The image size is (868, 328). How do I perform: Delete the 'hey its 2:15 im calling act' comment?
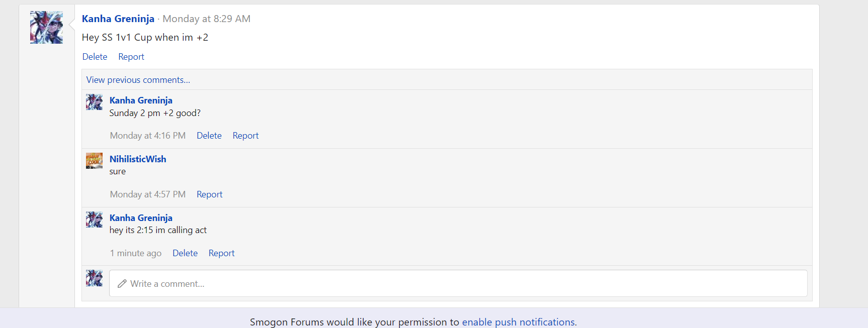[x=185, y=253]
